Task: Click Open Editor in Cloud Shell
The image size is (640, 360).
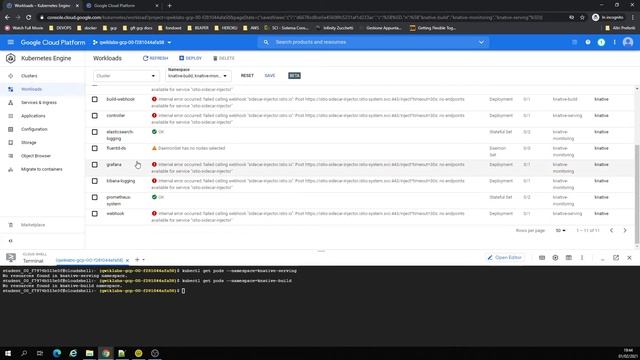Action: (504, 258)
